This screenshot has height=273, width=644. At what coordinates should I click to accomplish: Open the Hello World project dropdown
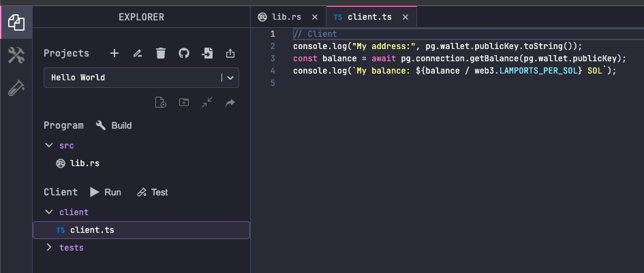coord(141,78)
